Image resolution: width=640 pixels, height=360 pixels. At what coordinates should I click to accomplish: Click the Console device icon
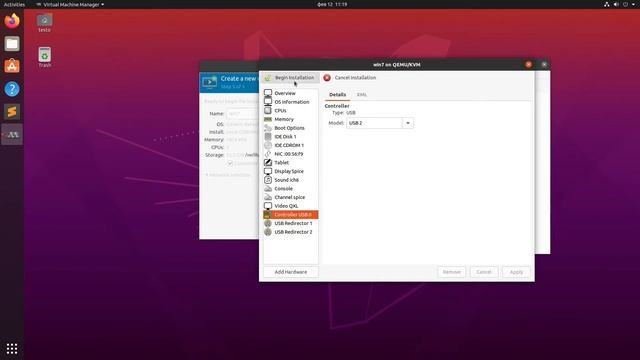coord(268,189)
